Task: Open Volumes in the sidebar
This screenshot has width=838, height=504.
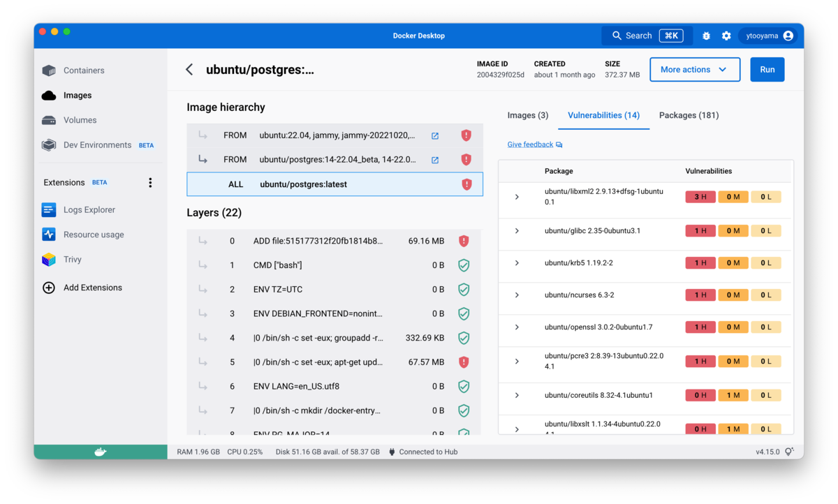Action: tap(80, 120)
